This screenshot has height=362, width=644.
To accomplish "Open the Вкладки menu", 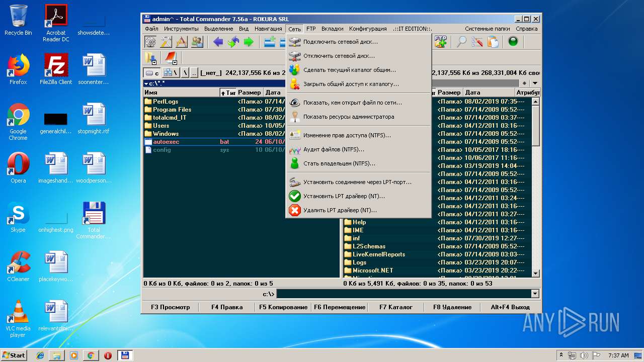I will [333, 29].
